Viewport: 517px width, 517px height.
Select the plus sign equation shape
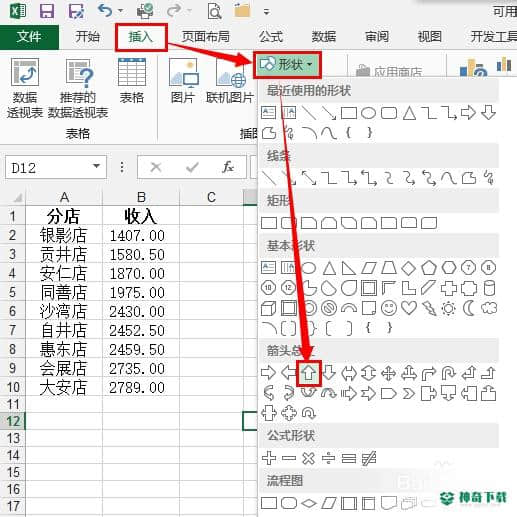269,458
